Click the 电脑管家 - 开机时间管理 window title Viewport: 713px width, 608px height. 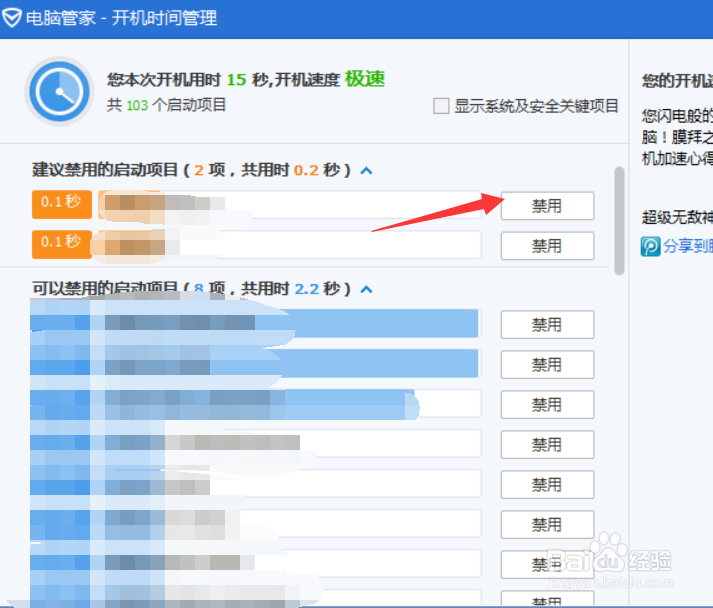click(121, 18)
